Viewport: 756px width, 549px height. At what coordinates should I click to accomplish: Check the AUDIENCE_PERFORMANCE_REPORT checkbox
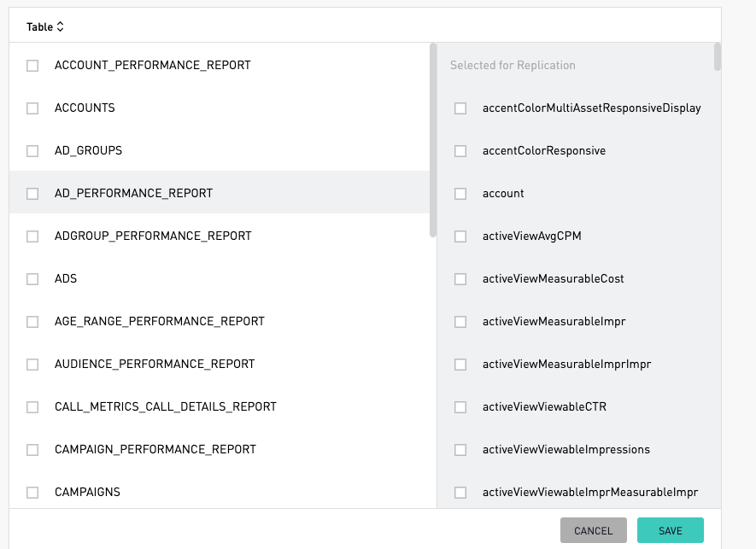click(32, 365)
